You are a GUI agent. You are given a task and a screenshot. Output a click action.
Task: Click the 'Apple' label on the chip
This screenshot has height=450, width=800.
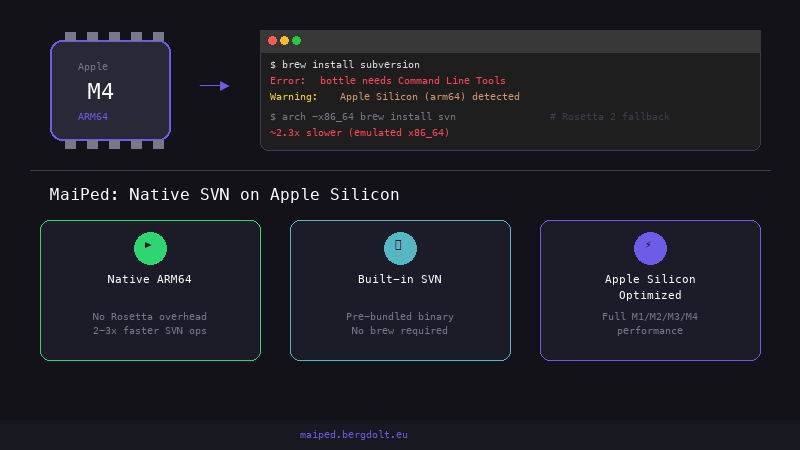pos(93,66)
